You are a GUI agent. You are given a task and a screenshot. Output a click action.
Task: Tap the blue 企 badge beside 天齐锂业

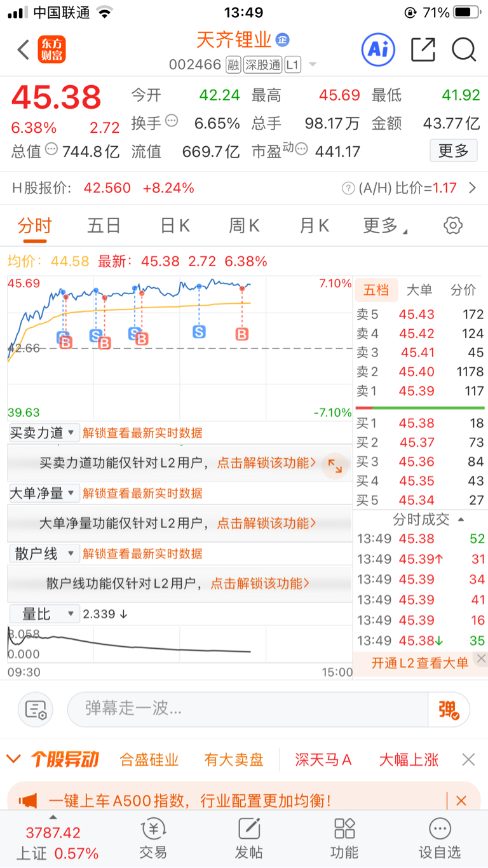coord(283,40)
